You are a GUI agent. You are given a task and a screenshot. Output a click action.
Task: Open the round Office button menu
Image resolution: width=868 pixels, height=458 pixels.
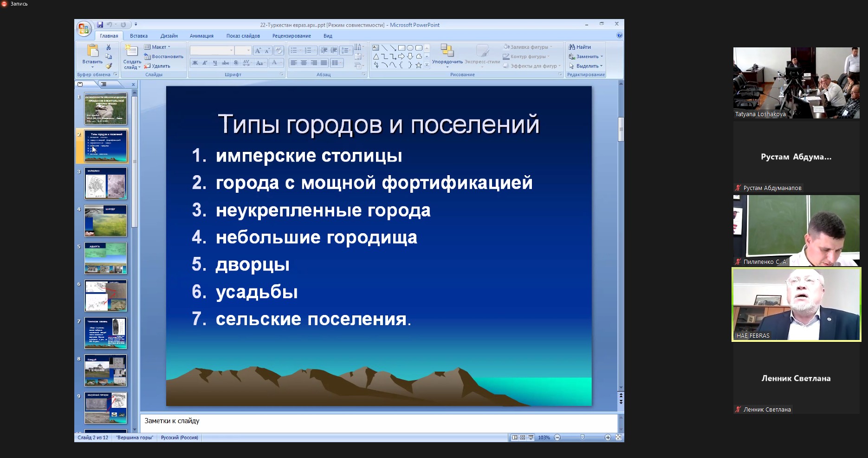pos(84,29)
